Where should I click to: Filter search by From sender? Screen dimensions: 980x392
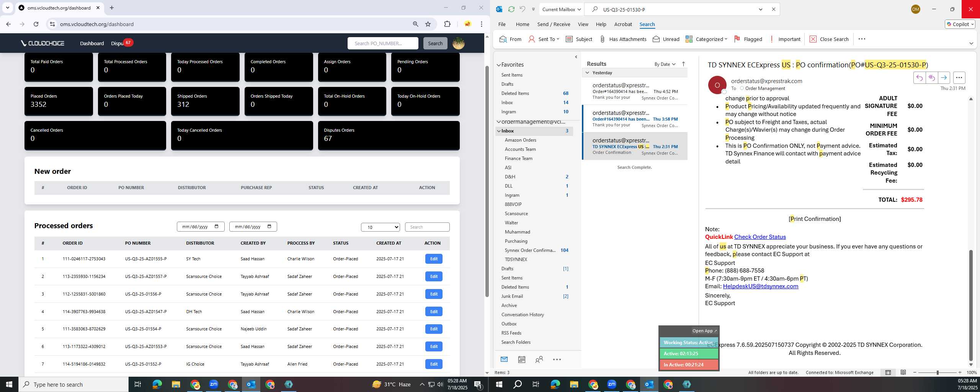click(510, 39)
